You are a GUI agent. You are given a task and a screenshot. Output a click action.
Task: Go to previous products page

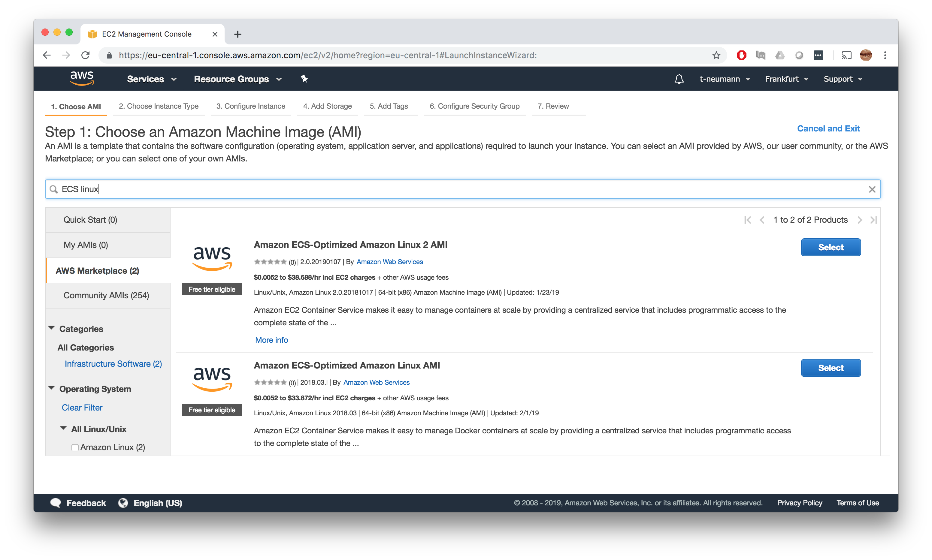coord(762,220)
